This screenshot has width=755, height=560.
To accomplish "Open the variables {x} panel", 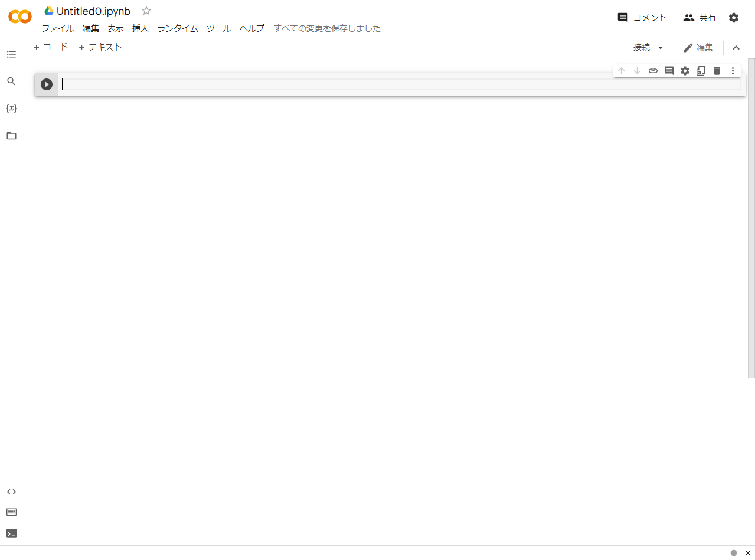I will [11, 109].
